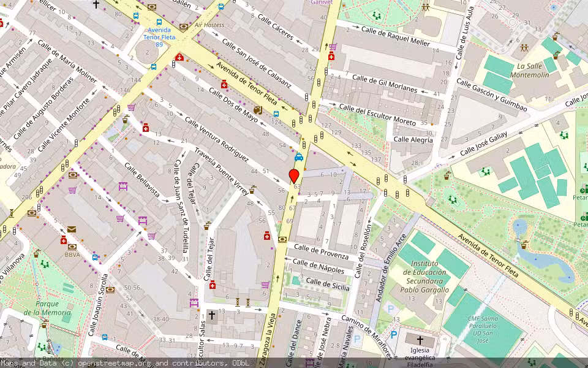Click the church cross next to Escultor Salas street
588x368 pixels.
(212, 315)
